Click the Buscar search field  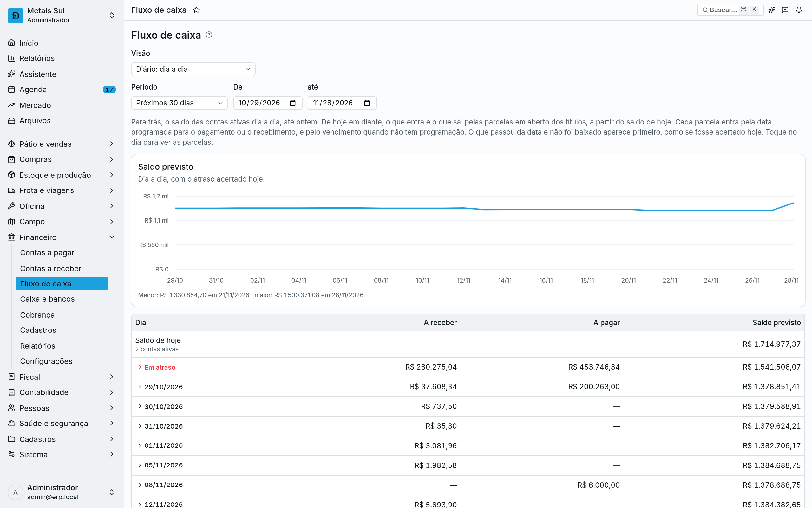pyautogui.click(x=730, y=10)
